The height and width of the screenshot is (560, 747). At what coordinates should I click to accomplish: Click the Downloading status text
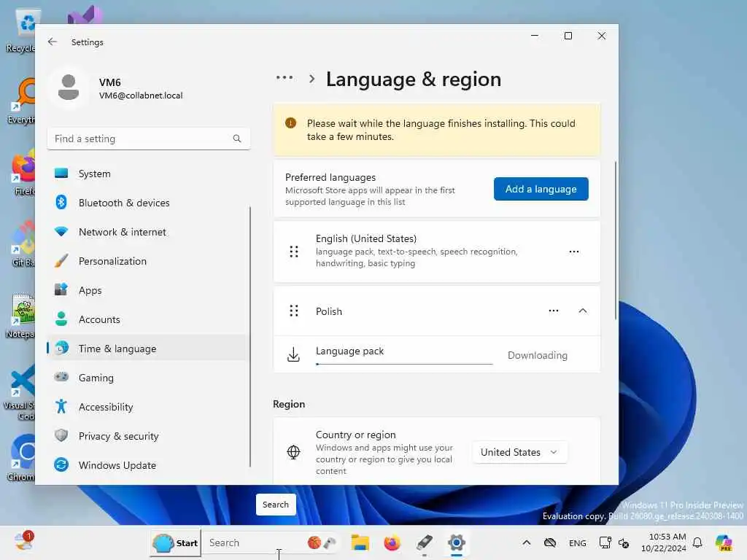coord(538,355)
